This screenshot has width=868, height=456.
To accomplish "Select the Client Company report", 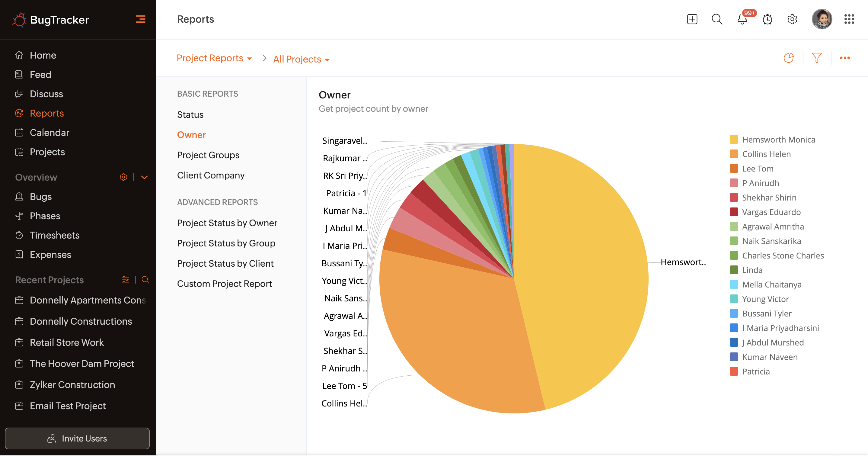I will [211, 175].
